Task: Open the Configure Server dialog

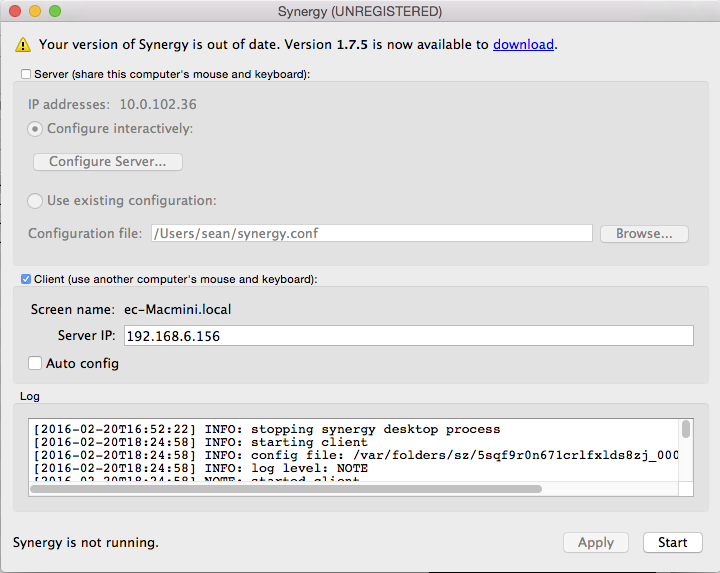Action: point(108,162)
